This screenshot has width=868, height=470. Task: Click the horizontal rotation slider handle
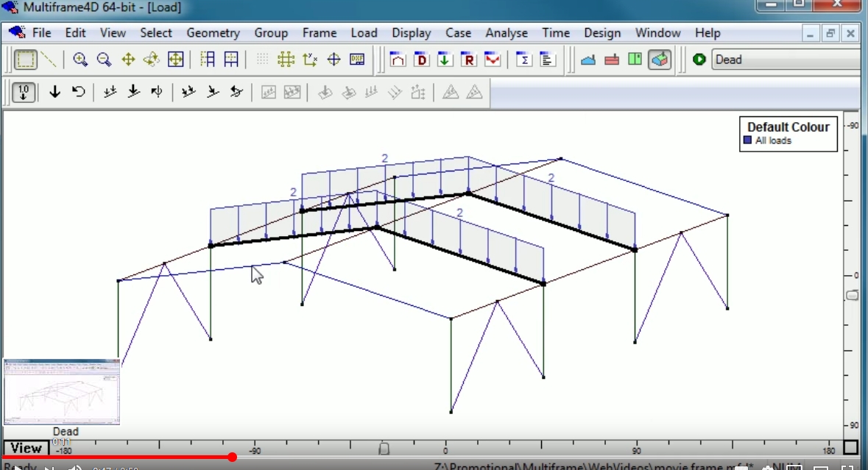tap(384, 448)
